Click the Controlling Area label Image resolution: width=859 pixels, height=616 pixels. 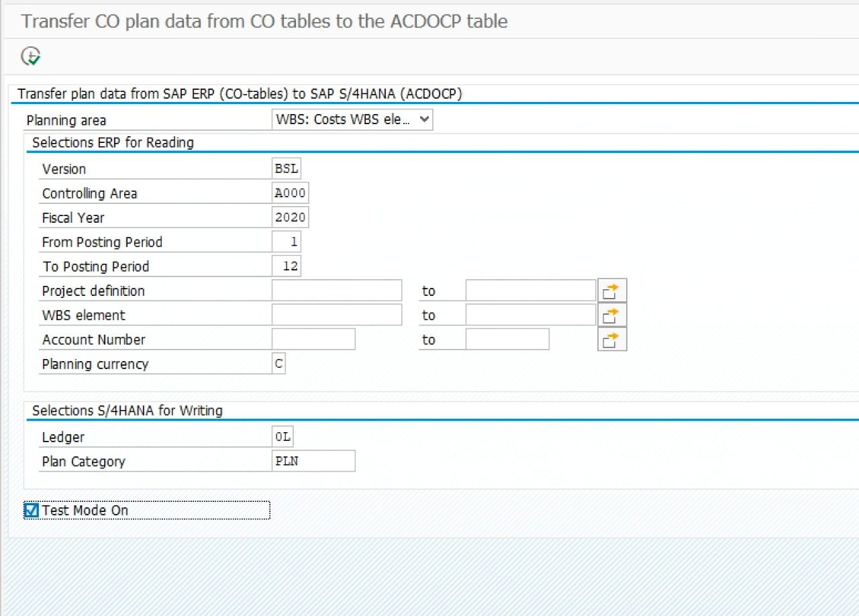point(90,193)
